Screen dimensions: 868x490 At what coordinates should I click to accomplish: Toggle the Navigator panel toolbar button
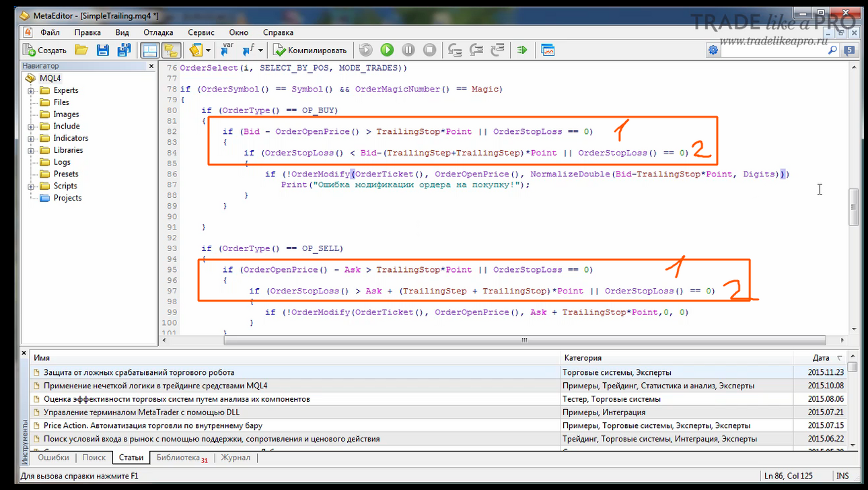[149, 50]
